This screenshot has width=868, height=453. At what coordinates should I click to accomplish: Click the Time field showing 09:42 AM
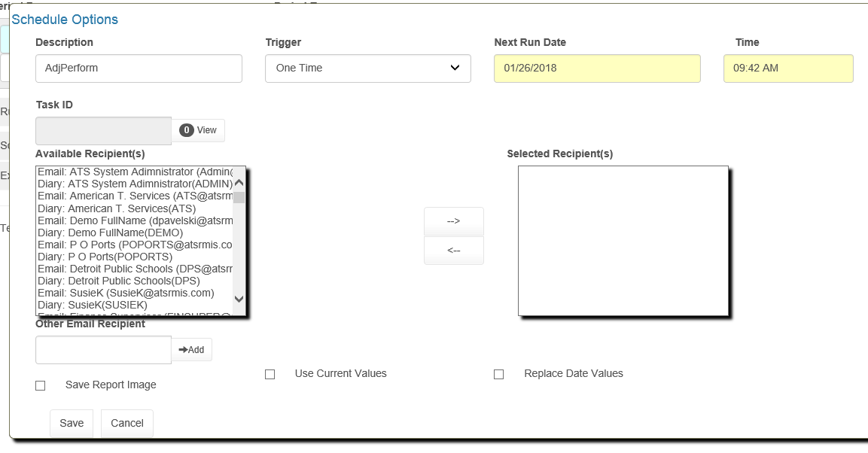point(787,68)
